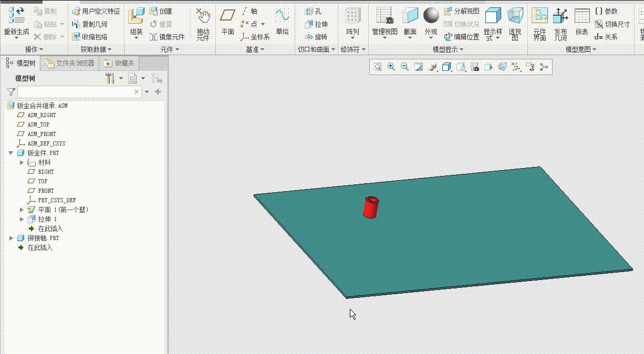Select the 坐标系 coordinate system tool
Screen dimensions: 644x354
tap(255, 37)
